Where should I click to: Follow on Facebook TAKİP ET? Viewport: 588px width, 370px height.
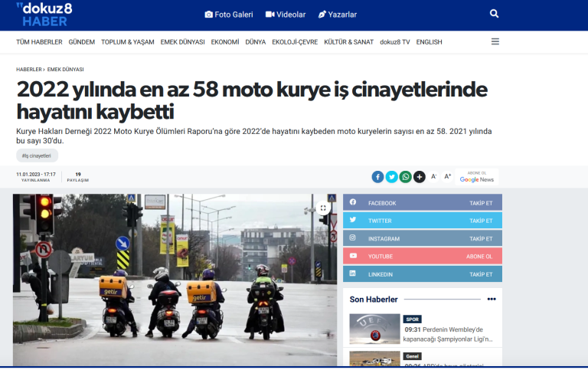click(481, 203)
